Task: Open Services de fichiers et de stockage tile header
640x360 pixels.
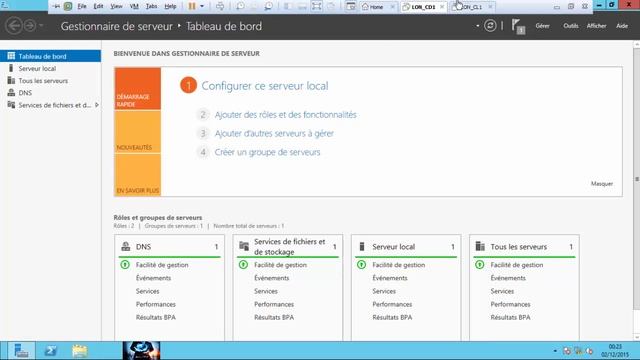Action: pos(288,247)
